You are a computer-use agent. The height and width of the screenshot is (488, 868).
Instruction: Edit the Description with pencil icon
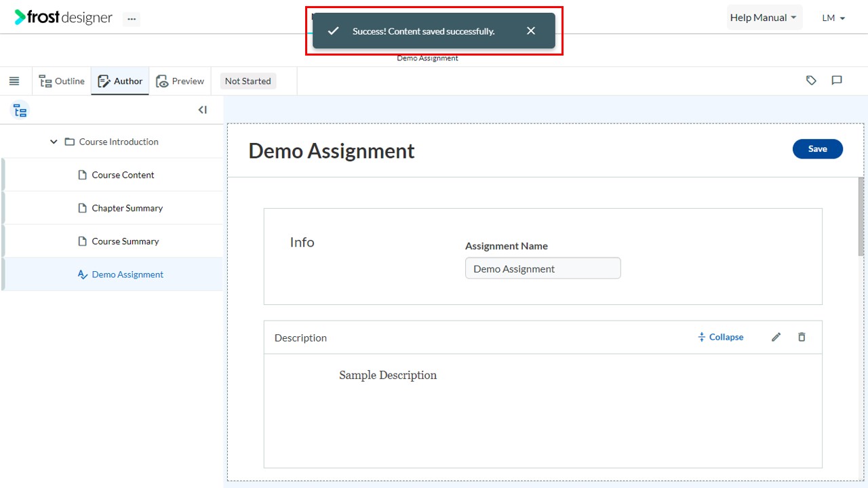coord(776,337)
